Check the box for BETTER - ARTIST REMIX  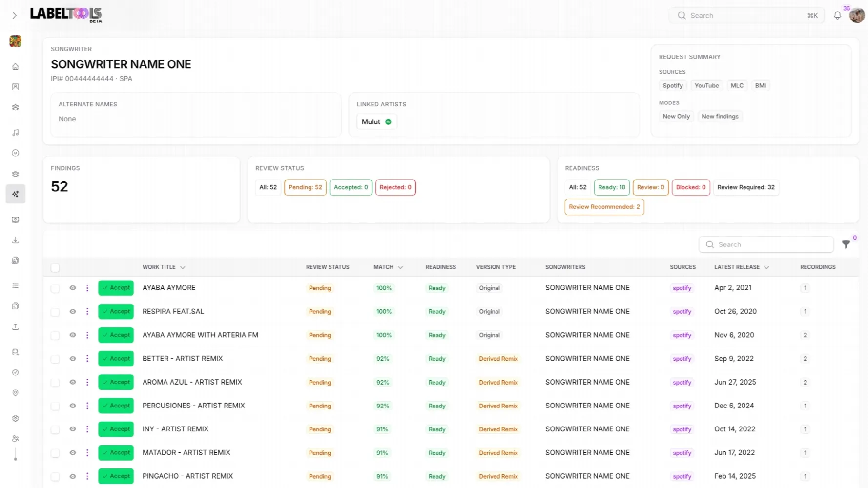point(55,359)
